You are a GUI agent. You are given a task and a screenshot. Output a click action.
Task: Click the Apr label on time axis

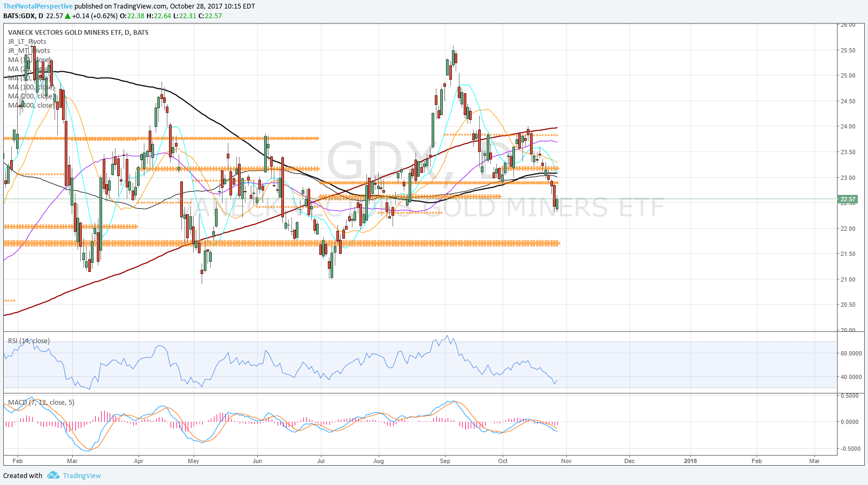pos(139,460)
